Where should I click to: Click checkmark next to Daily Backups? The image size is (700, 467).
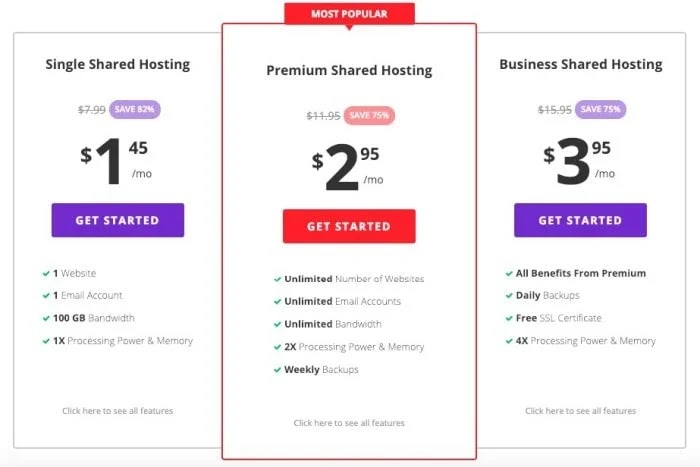(509, 296)
